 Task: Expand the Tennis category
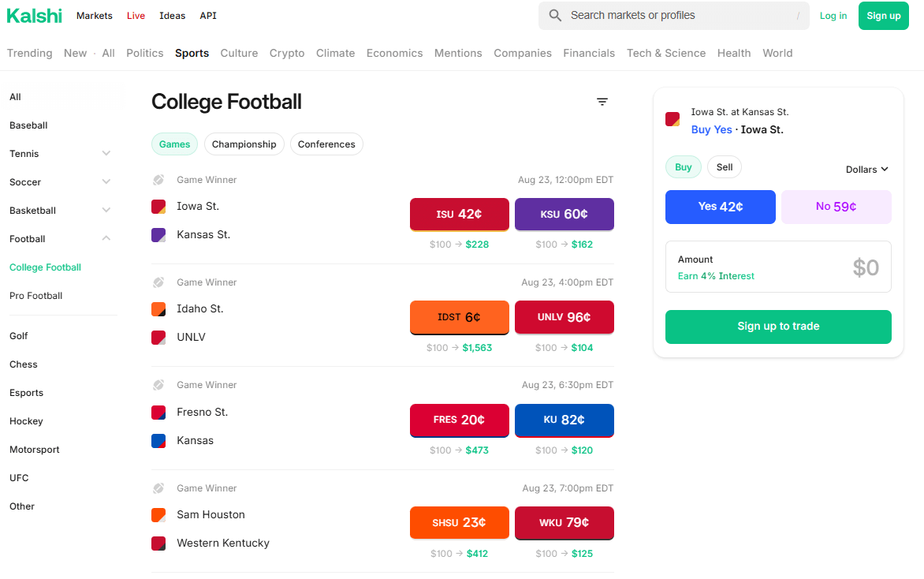click(x=106, y=153)
